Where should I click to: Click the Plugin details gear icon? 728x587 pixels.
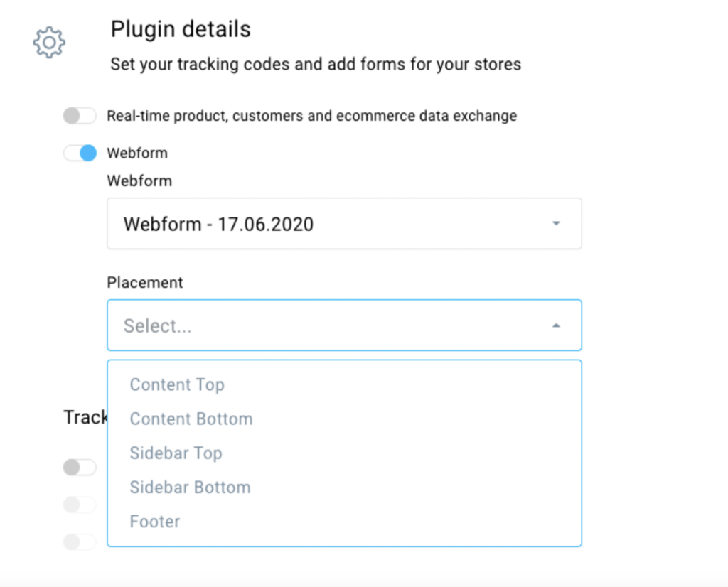tap(49, 42)
